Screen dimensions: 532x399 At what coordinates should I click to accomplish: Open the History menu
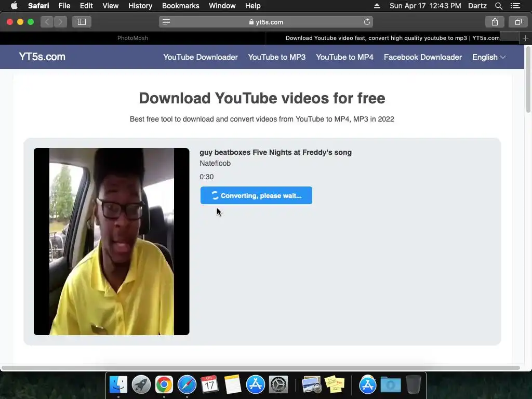click(x=140, y=6)
